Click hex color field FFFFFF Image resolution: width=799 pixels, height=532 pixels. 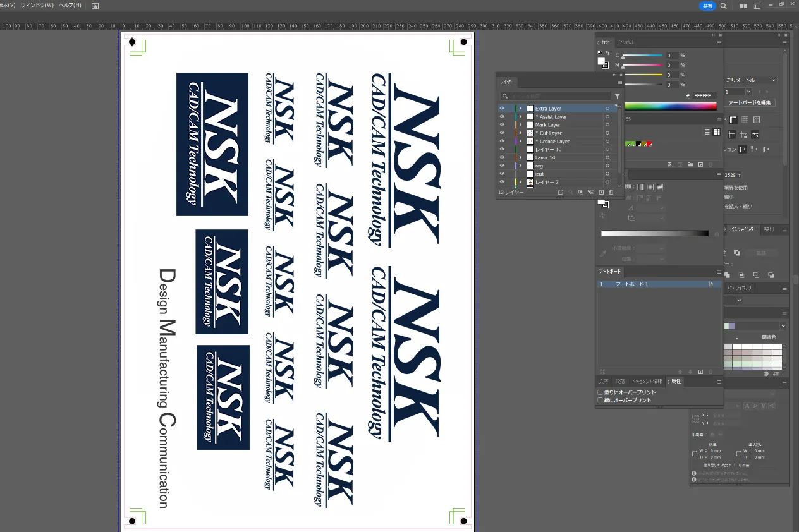coord(704,95)
